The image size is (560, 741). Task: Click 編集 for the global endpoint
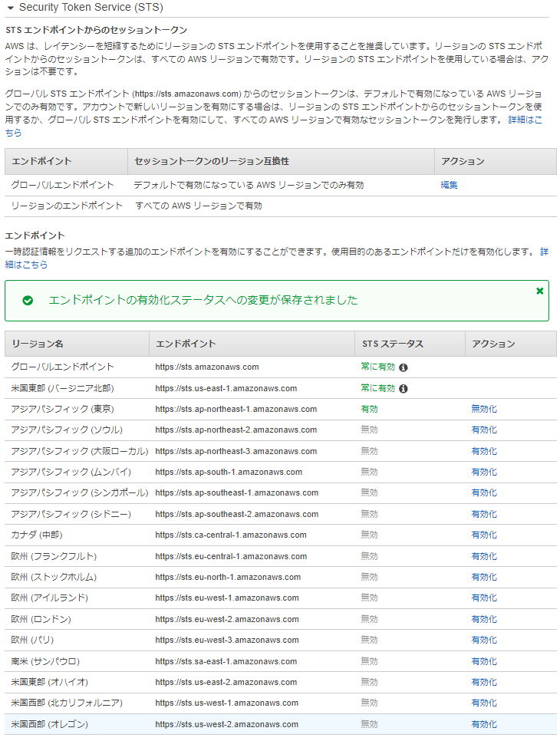[449, 186]
